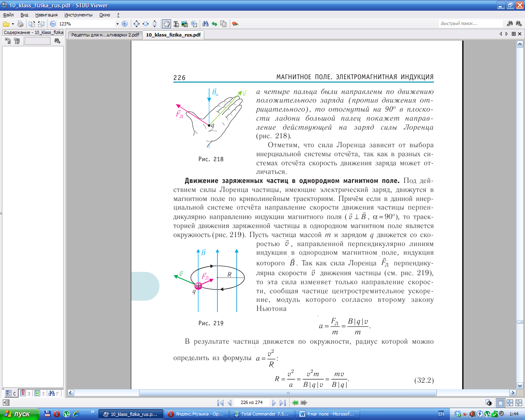The image size is (525, 420).
Task: Expand all contents tree nodes
Action: click(8, 41)
